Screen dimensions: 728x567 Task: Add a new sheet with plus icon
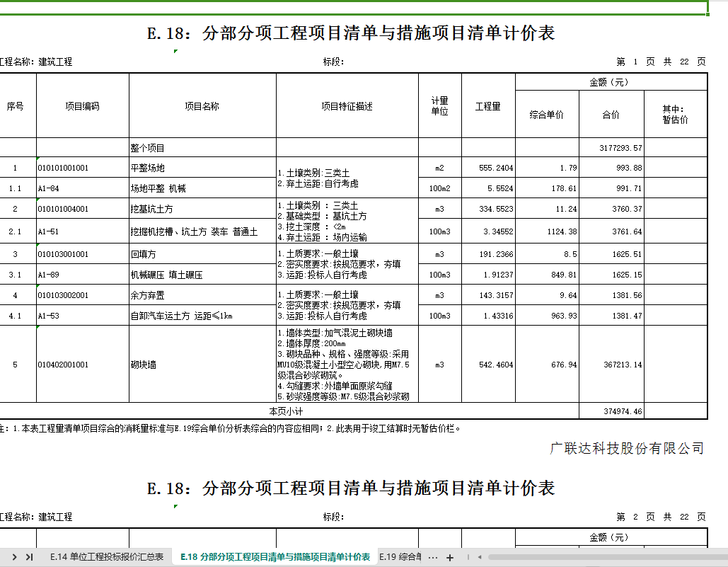tap(449, 557)
